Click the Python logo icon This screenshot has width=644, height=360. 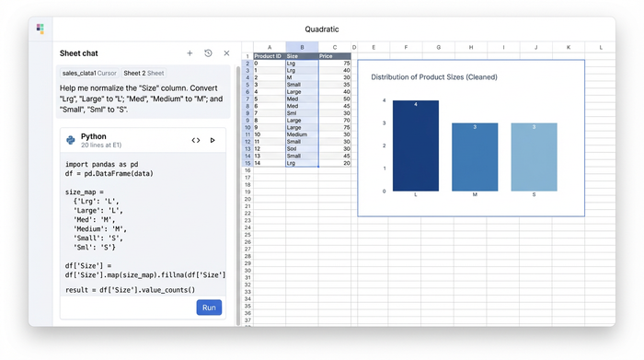coord(71,140)
